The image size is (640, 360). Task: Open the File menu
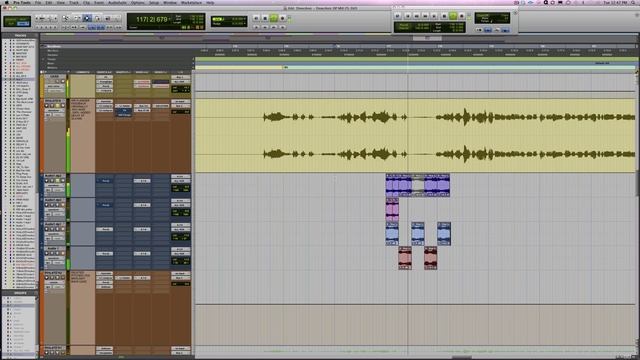coord(38,2)
